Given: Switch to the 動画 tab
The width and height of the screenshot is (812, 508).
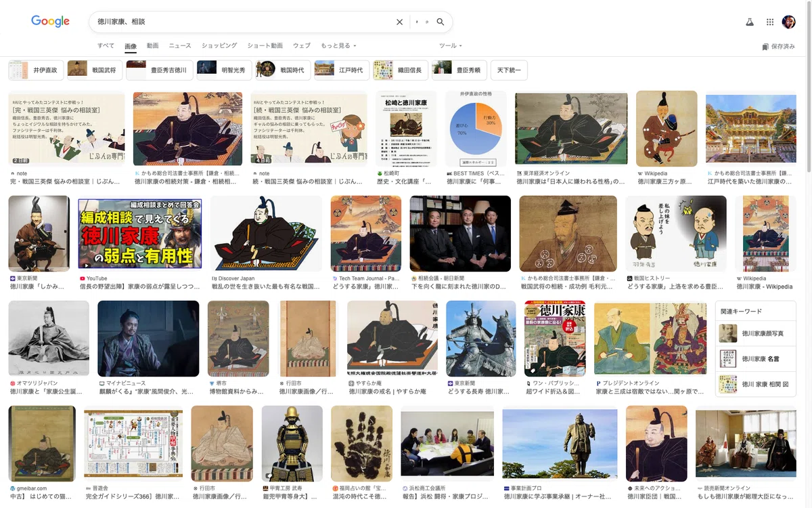Looking at the screenshot, I should (152, 45).
